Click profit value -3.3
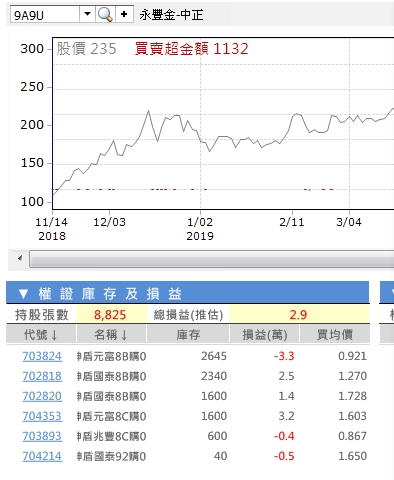Image resolution: width=394 pixels, height=480 pixels. click(x=284, y=356)
